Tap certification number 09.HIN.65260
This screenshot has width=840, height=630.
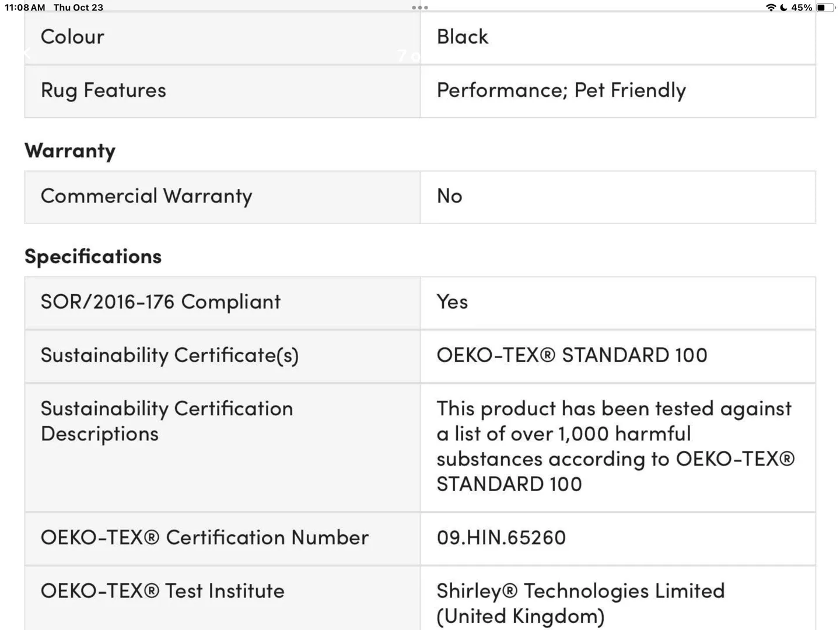(x=501, y=537)
